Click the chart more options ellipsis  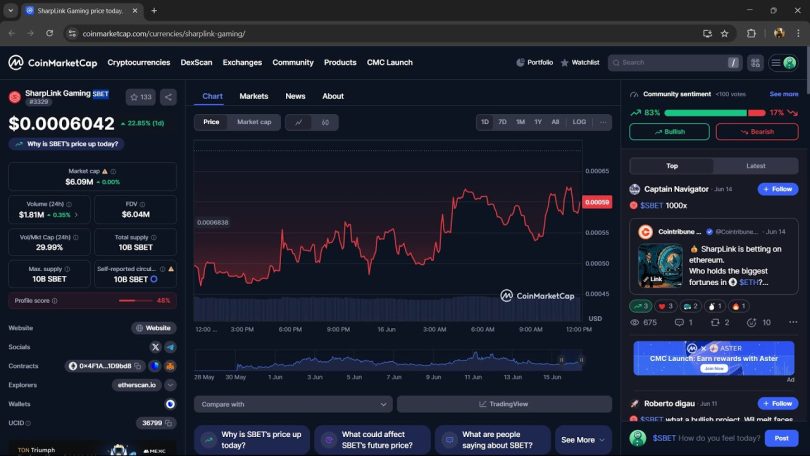(603, 122)
